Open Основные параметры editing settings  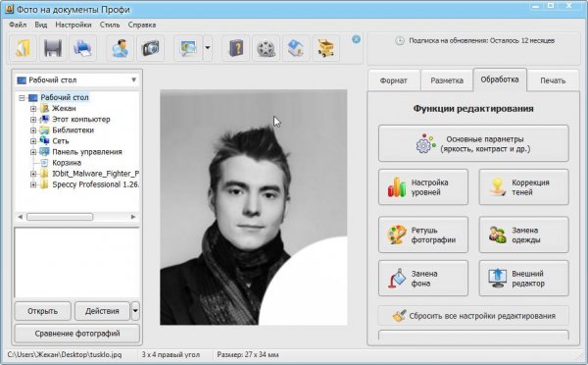(x=473, y=143)
